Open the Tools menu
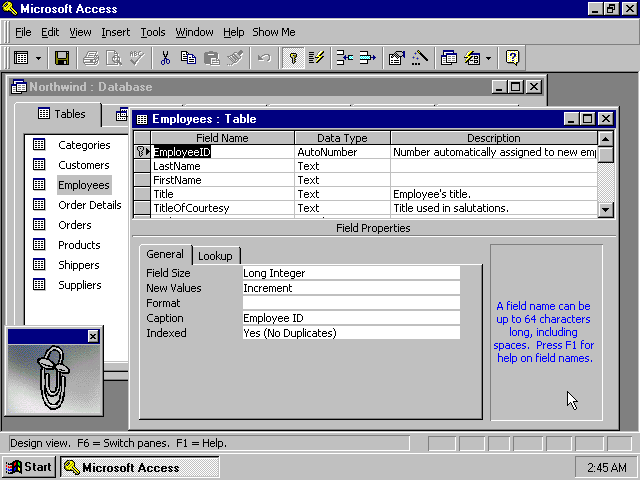The height and width of the screenshot is (480, 640). pyautogui.click(x=153, y=32)
